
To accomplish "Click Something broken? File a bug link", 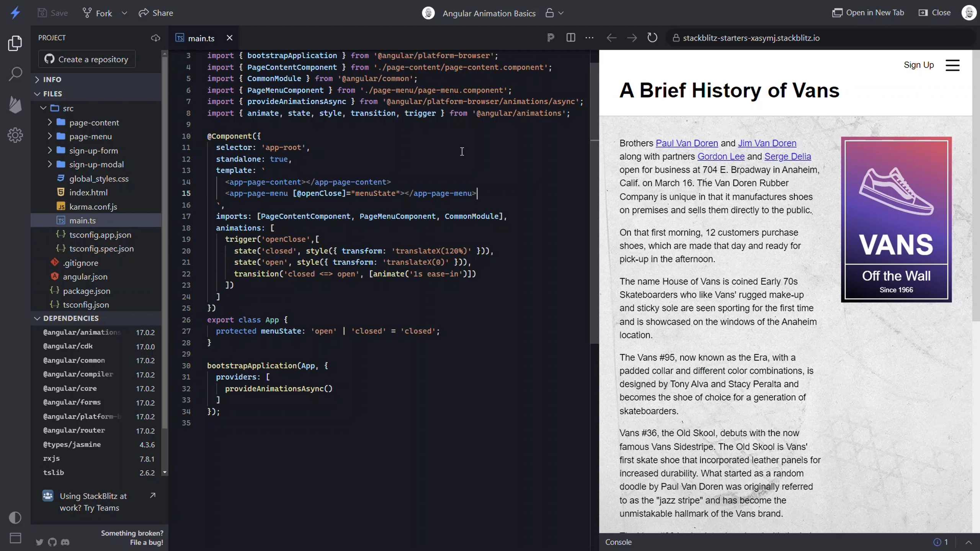I will click(132, 538).
